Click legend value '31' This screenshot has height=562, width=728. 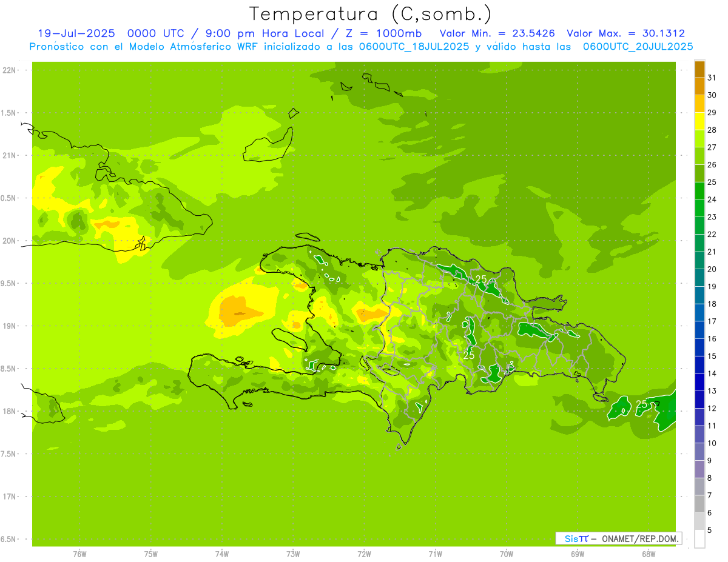point(712,78)
